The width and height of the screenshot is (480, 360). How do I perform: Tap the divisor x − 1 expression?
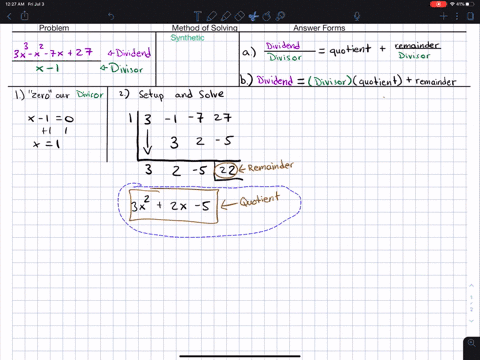point(47,68)
